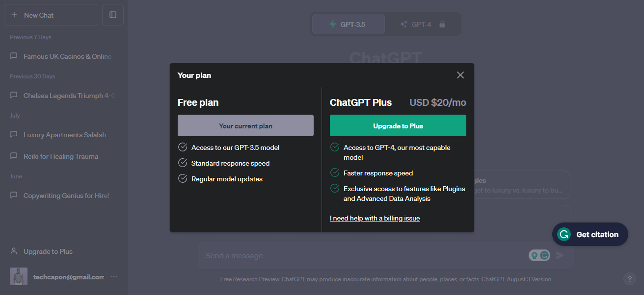The height and width of the screenshot is (295, 644).
Task: Click the GPT-4 lock icon
Action: 442,24
